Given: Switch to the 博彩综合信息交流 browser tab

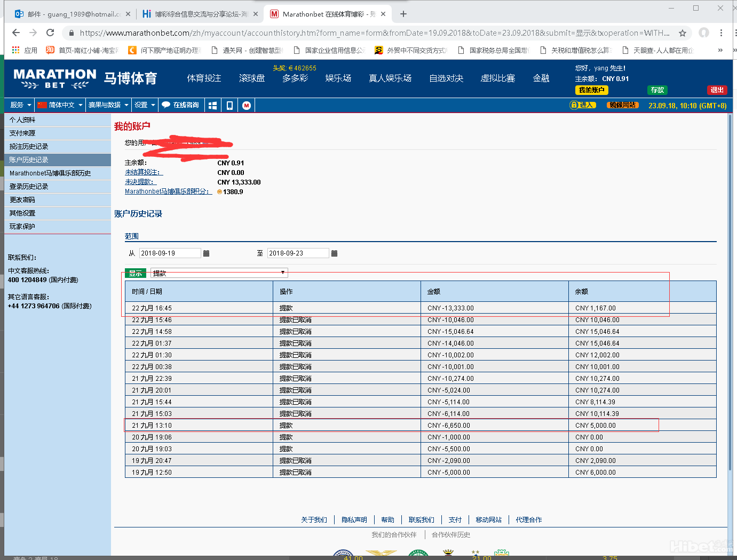Looking at the screenshot, I should click(197, 14).
